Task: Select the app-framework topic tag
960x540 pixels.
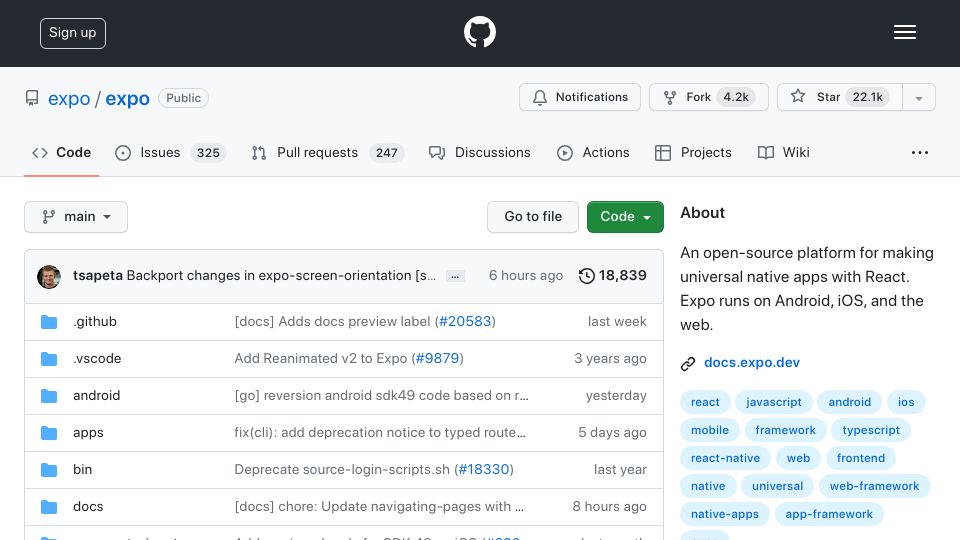Action: click(829, 515)
